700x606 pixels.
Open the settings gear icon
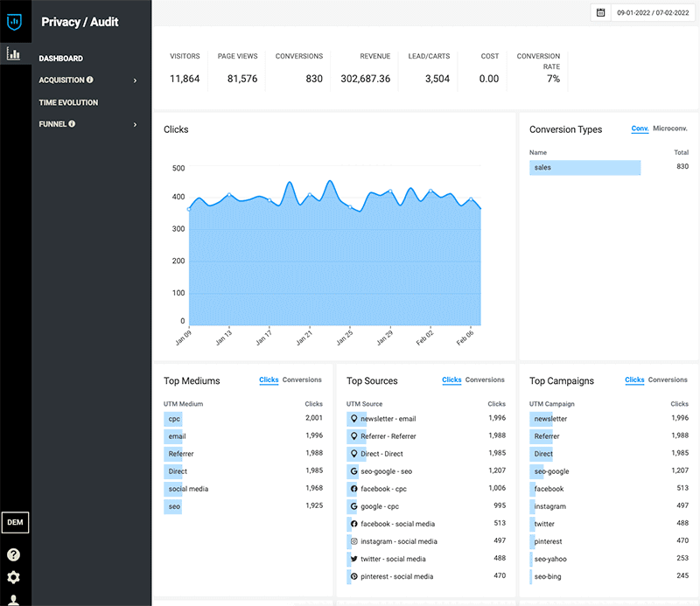[13, 577]
